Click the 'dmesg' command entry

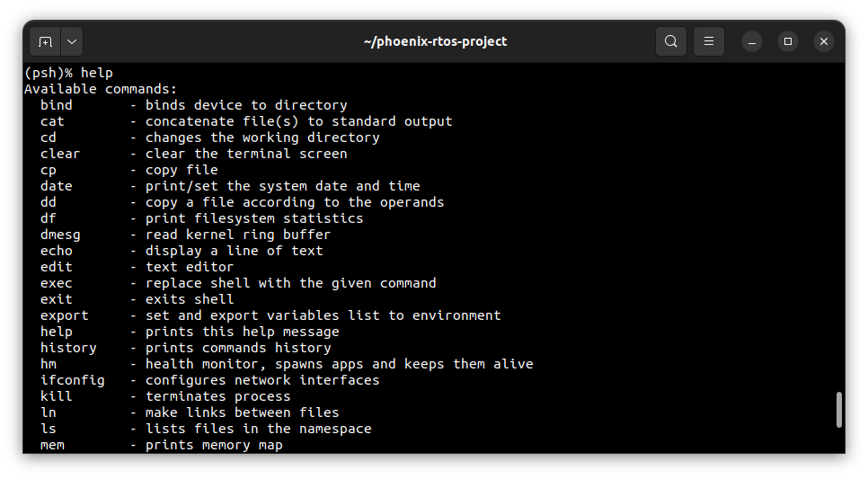click(x=60, y=235)
